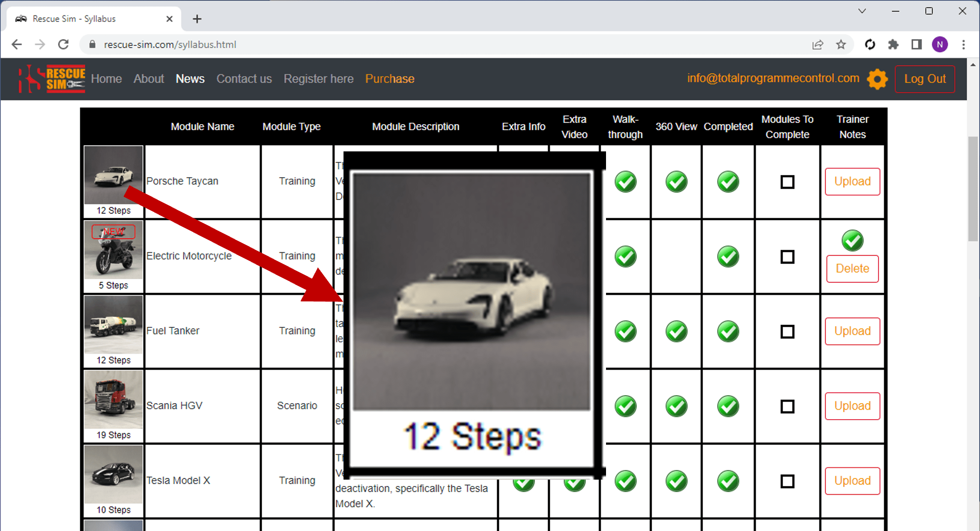Bookmark page with star icon
This screenshot has height=531, width=980.
tap(841, 45)
